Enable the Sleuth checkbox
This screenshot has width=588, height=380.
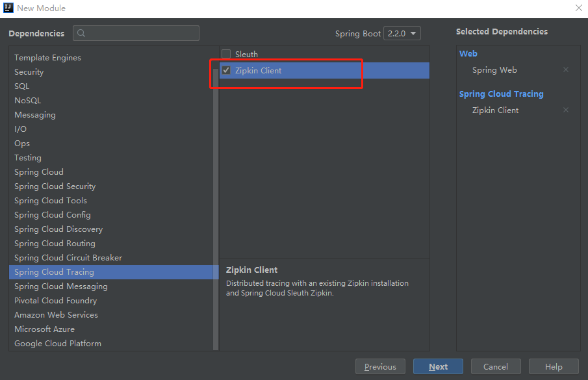(x=226, y=55)
